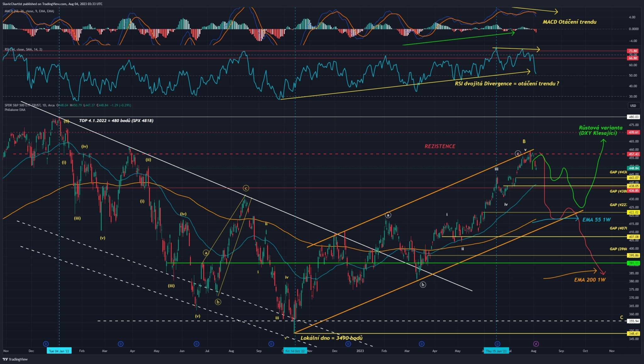Image resolution: width=644 pixels, height=364 pixels.
Task: Select the 'Lokální dno = 3490 bodů' annotation
Action: coord(331,338)
